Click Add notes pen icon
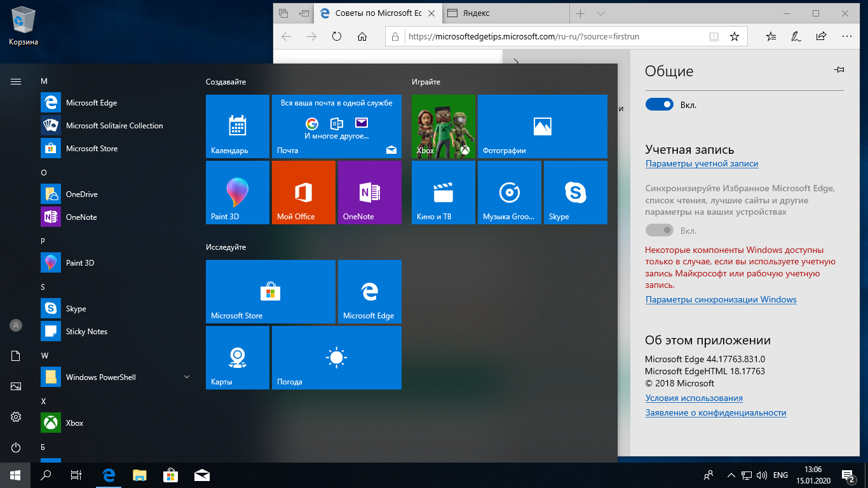 coord(796,36)
